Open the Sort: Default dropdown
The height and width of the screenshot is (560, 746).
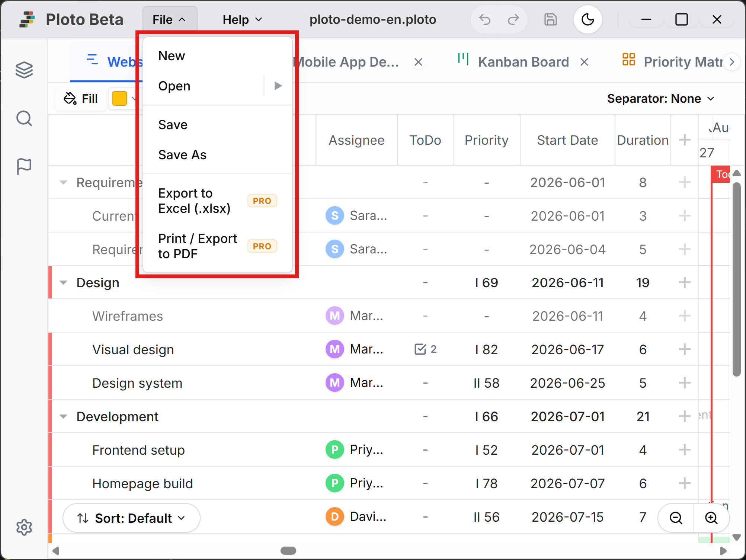pyautogui.click(x=131, y=518)
